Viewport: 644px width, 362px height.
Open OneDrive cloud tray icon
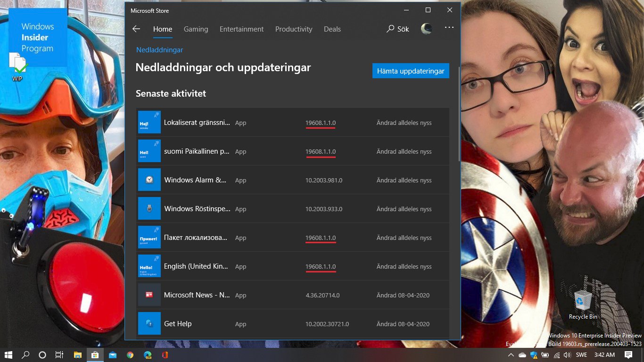[522, 355]
